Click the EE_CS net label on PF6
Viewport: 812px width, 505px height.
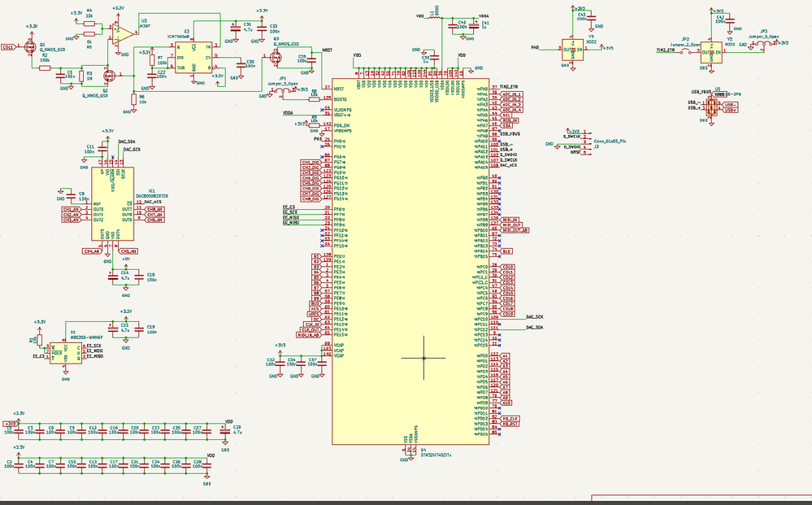coord(289,207)
